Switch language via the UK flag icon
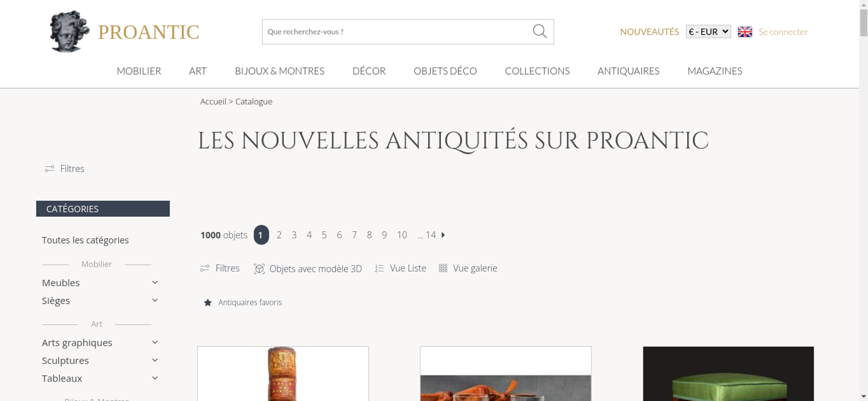Screen dimensions: 868x401 745,32
